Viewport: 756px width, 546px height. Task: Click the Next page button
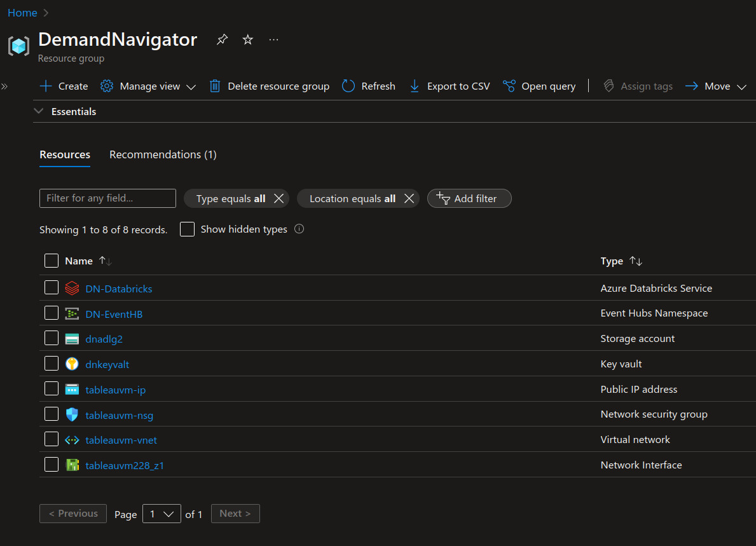[235, 514]
